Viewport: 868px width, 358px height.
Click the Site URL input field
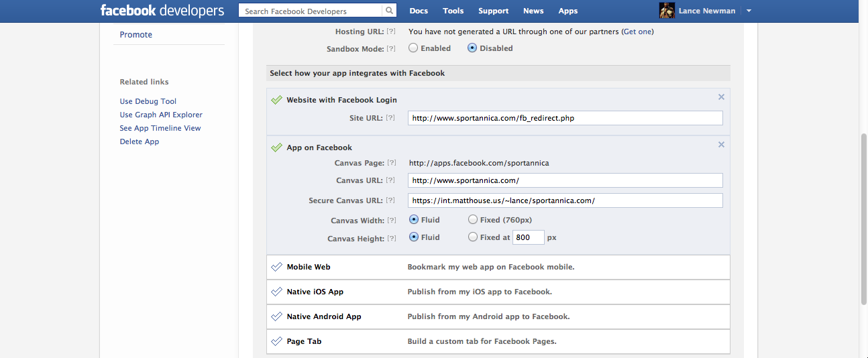(565, 118)
